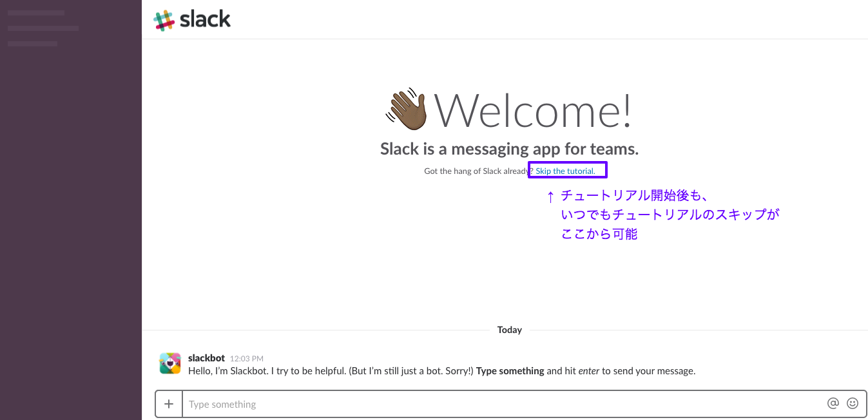Click the "Welcome!" heading text
The height and width of the screenshot is (420, 868).
[x=533, y=111]
